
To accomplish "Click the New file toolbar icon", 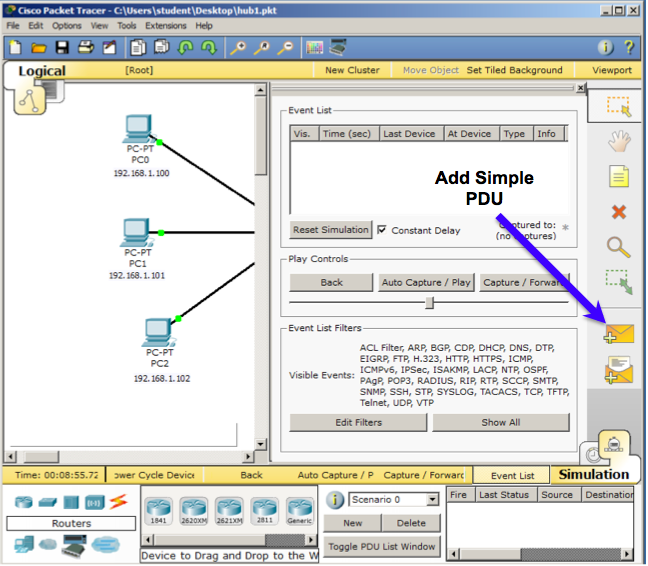I will tap(15, 48).
